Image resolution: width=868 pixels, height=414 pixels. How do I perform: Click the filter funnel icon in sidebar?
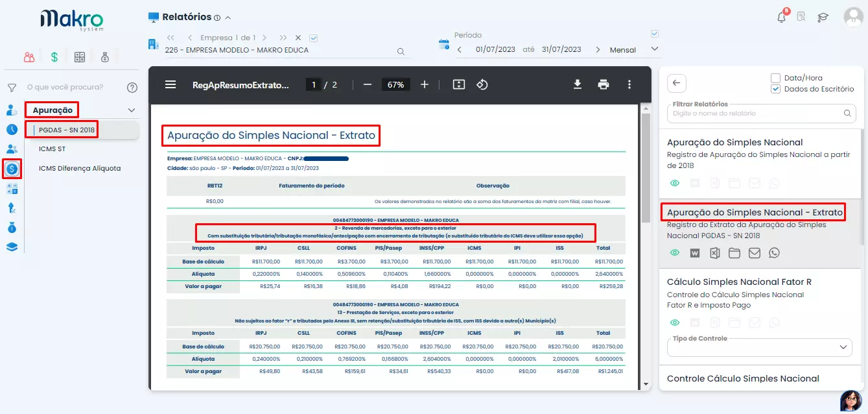coord(12,88)
